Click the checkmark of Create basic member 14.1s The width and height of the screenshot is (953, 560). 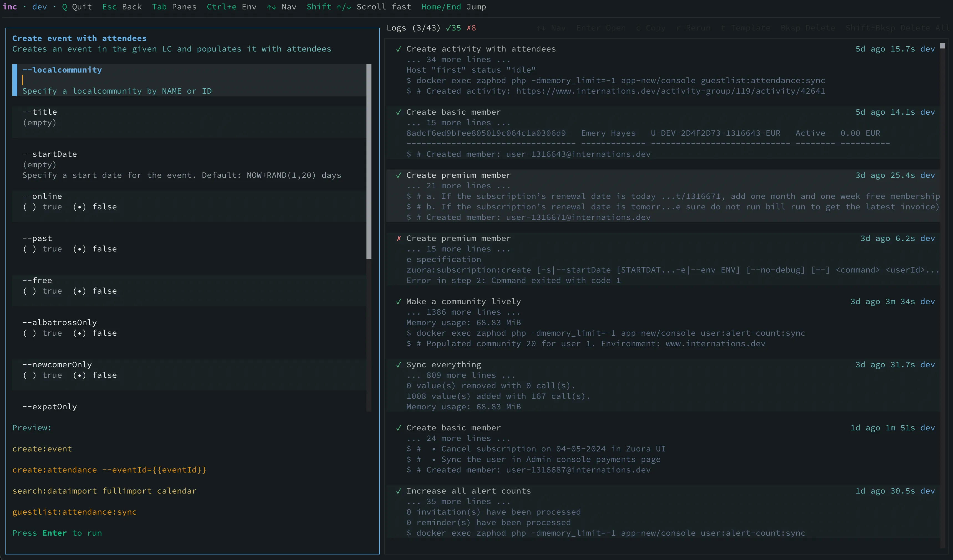[399, 112]
